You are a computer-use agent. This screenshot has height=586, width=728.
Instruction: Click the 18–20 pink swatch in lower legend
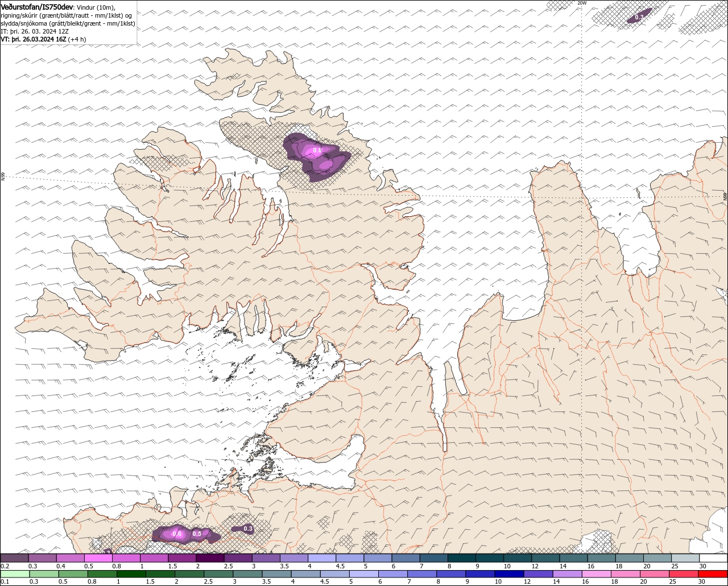pos(626,574)
